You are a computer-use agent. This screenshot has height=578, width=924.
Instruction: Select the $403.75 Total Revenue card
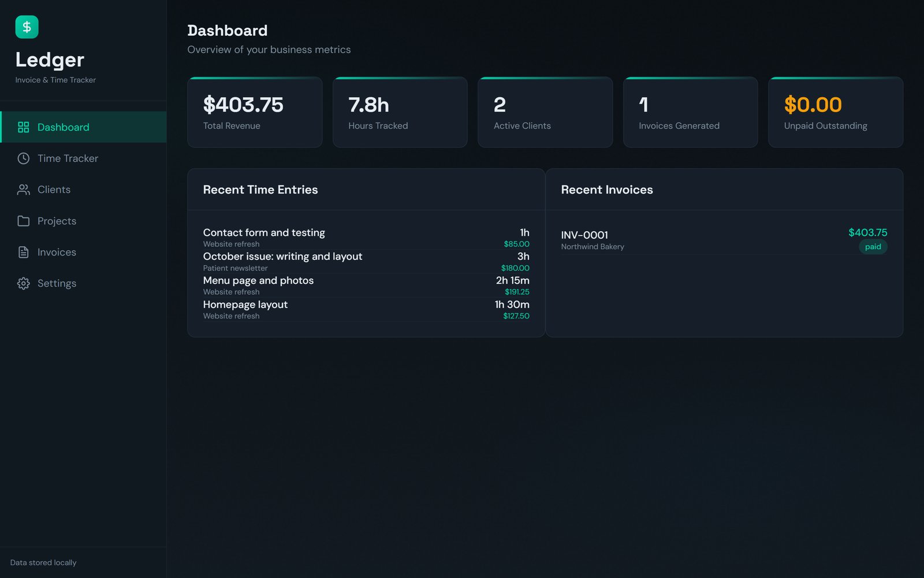click(255, 112)
